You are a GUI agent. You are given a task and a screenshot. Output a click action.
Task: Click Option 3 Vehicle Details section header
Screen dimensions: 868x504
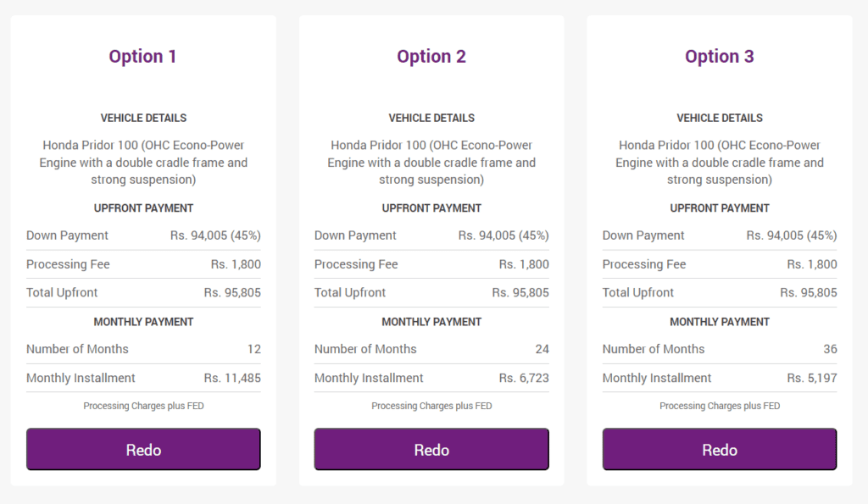point(720,119)
